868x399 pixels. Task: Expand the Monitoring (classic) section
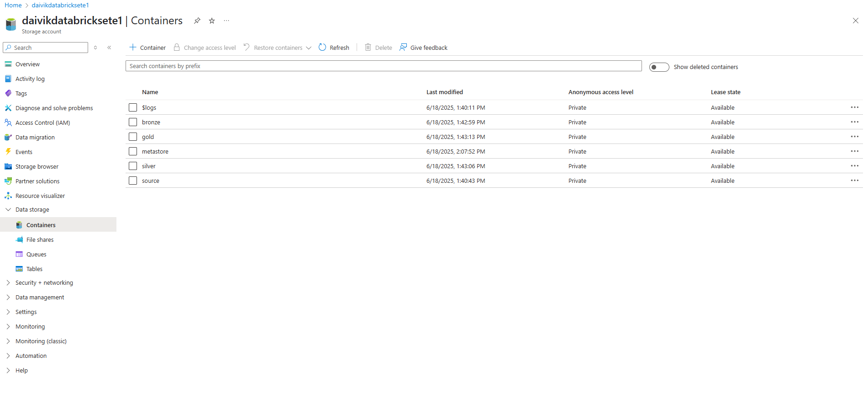pyautogui.click(x=8, y=341)
